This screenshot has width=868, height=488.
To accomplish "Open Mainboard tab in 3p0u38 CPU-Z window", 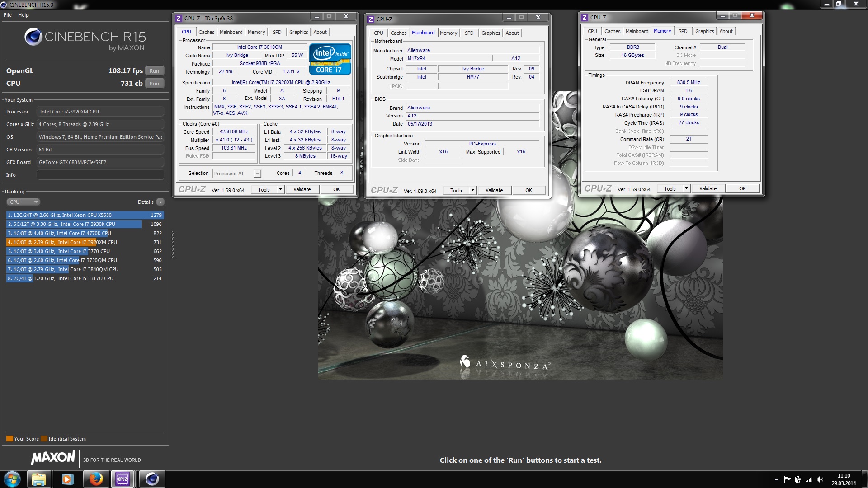I will [x=231, y=32].
